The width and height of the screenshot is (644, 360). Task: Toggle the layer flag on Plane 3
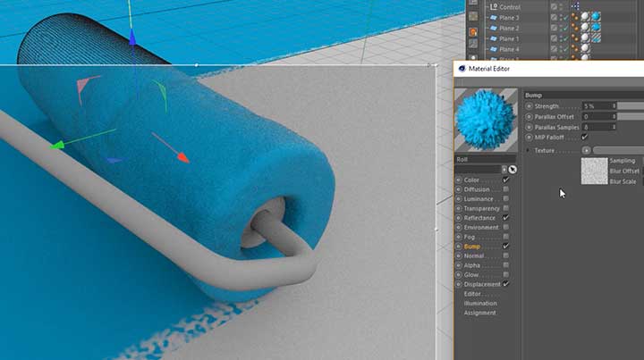tap(554, 17)
